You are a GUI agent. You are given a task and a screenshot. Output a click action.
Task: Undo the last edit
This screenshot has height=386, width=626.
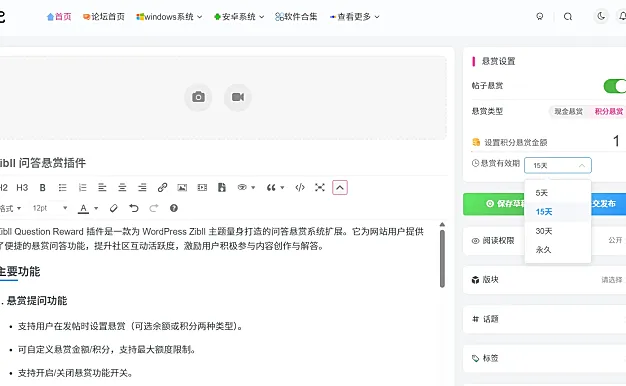click(134, 208)
